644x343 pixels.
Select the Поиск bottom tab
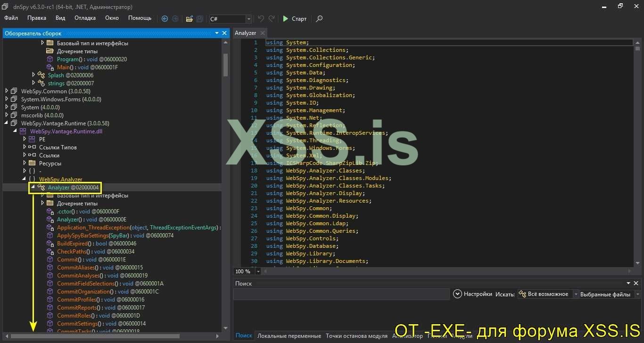point(244,335)
